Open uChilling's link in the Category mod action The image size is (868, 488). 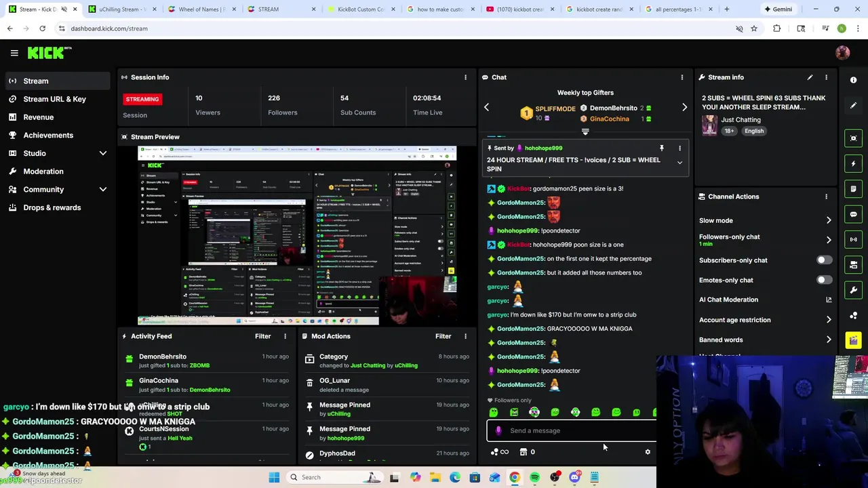406,365
